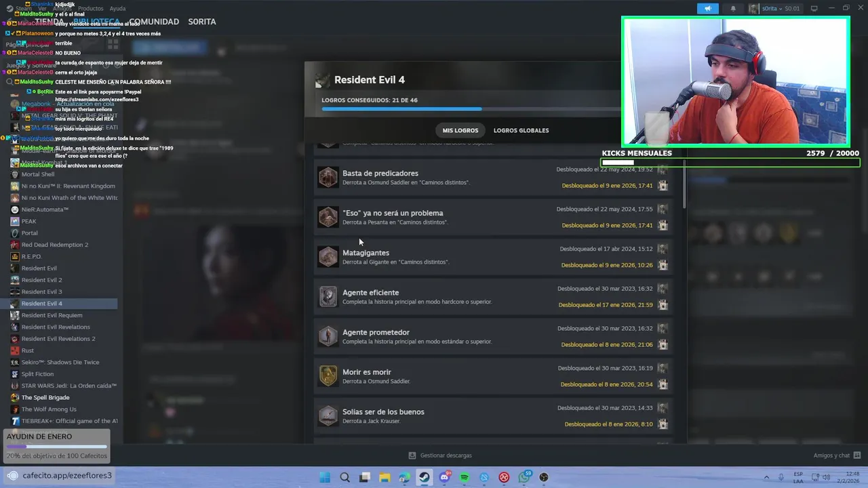Open the Steam notifications bell
The image size is (868, 488).
tap(733, 8)
